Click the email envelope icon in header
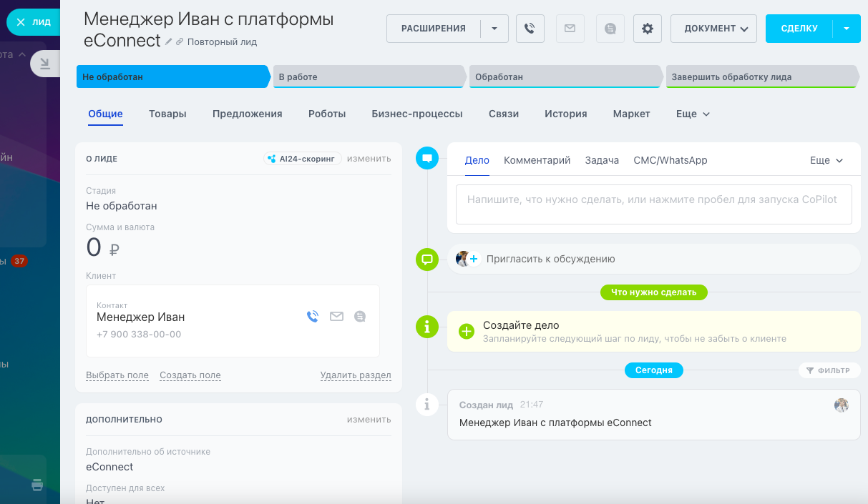The image size is (868, 504). (x=570, y=29)
